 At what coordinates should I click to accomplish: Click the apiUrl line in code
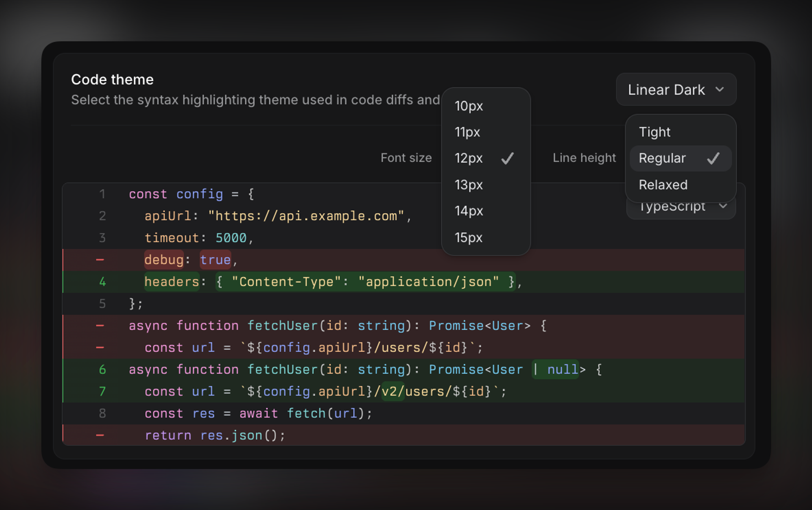(277, 216)
